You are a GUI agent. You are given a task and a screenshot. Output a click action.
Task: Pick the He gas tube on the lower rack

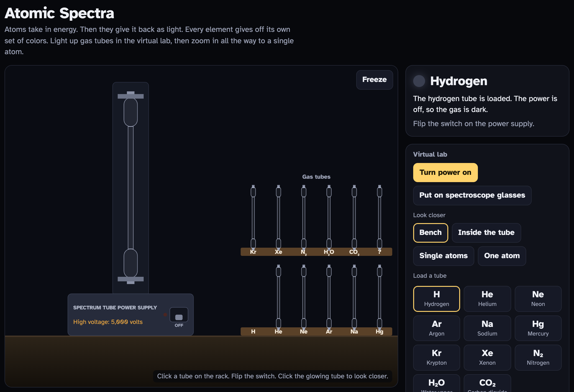278,297
